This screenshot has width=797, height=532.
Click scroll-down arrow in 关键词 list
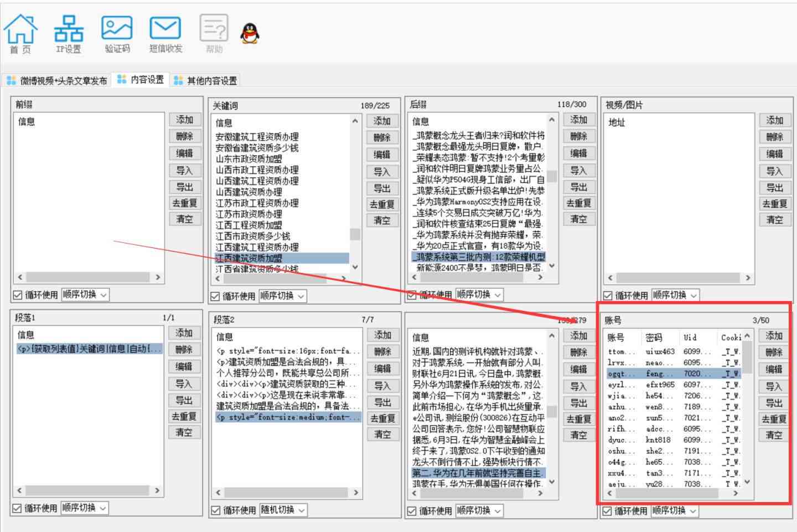click(355, 267)
